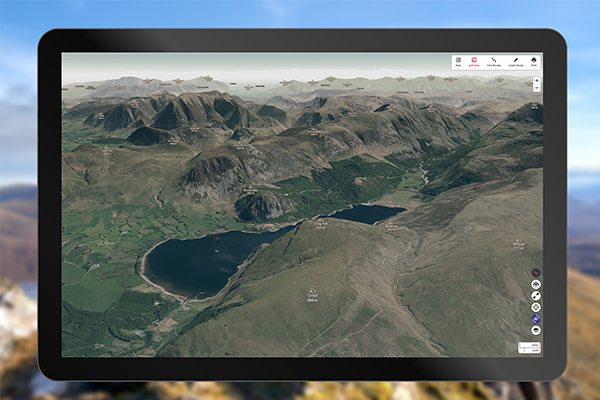
Task: Select the white summit label on the foreground hill
Action: click(311, 296)
